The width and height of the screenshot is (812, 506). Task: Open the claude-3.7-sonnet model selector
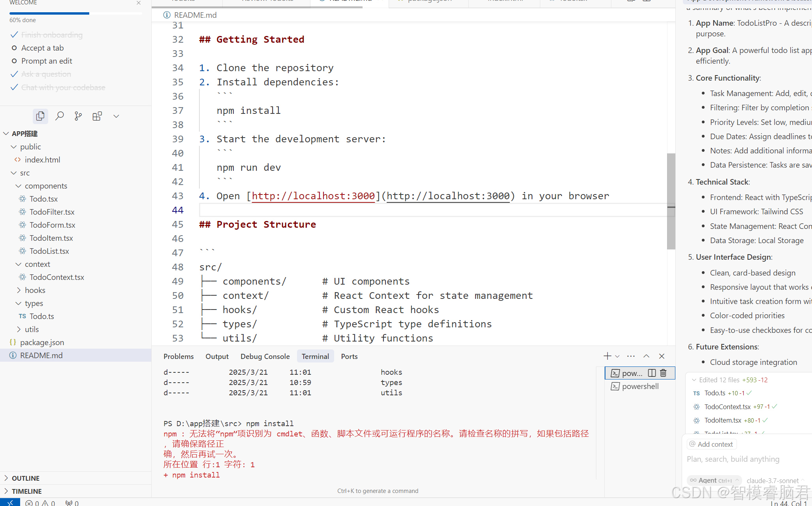775,480
